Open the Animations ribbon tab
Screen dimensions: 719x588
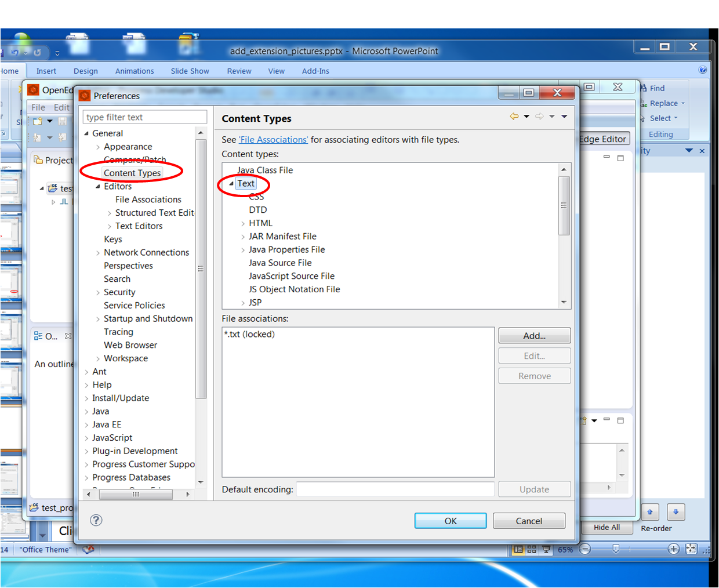coord(135,71)
